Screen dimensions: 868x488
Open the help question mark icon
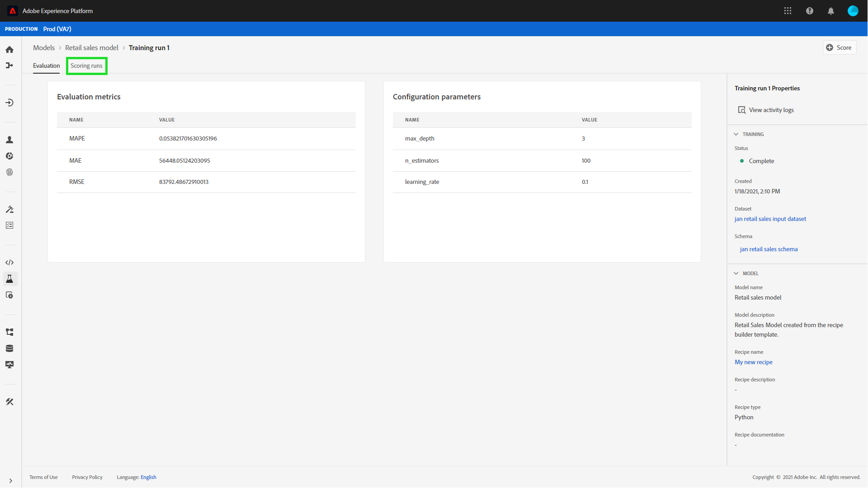click(809, 11)
